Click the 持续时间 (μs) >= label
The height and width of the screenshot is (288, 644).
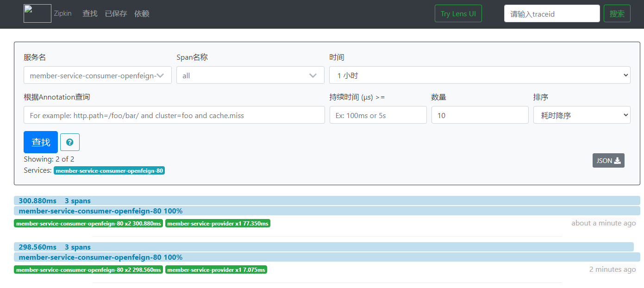point(357,97)
